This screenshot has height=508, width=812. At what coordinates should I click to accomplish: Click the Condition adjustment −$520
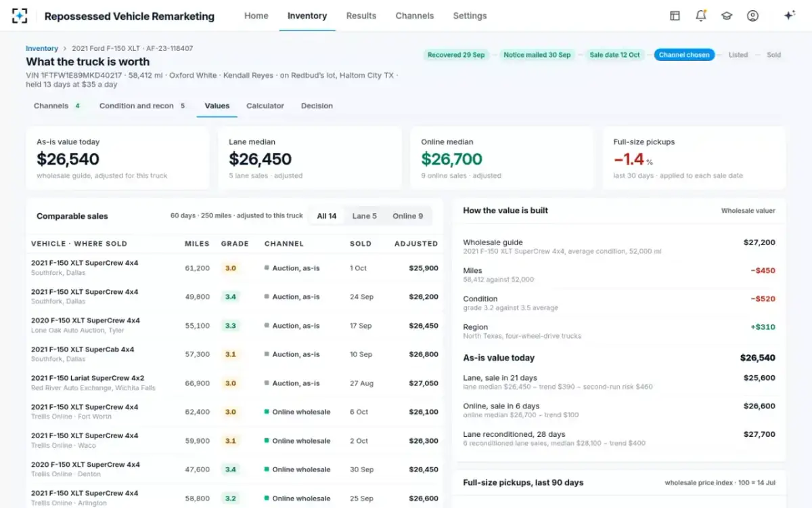(763, 299)
